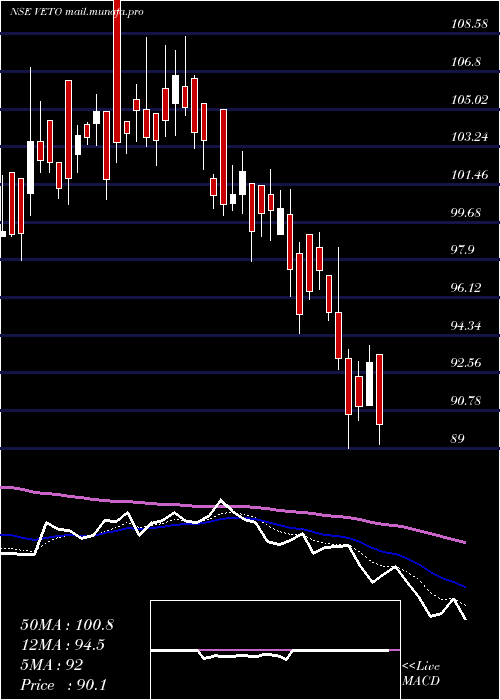This screenshot has height=700, width=500.
Task: Click the 97.9 price axis label
Action: [462, 250]
